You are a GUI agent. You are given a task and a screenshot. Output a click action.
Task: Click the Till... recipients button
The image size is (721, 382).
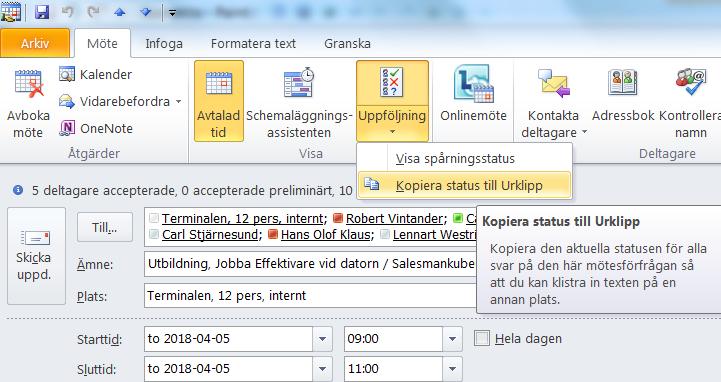pyautogui.click(x=105, y=227)
